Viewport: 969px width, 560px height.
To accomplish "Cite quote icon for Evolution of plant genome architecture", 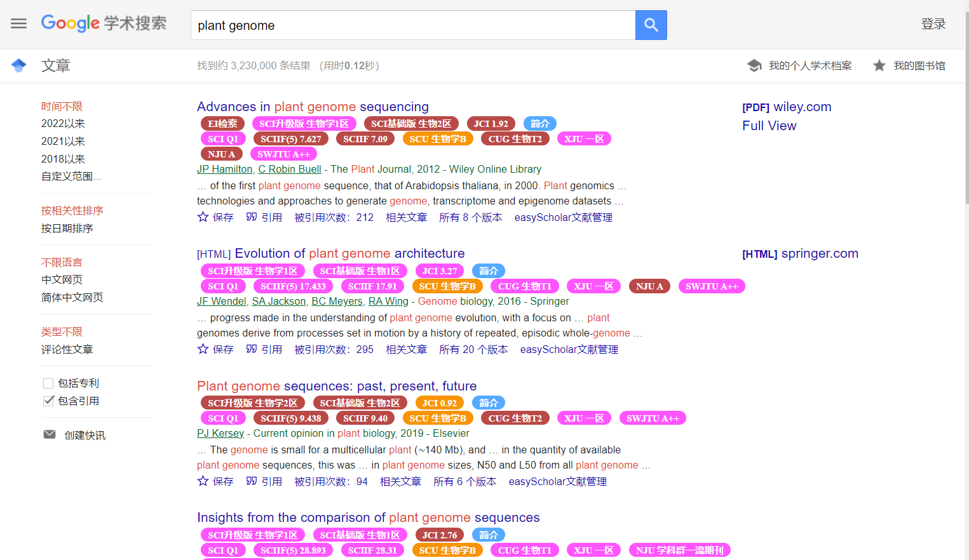I will click(x=252, y=349).
